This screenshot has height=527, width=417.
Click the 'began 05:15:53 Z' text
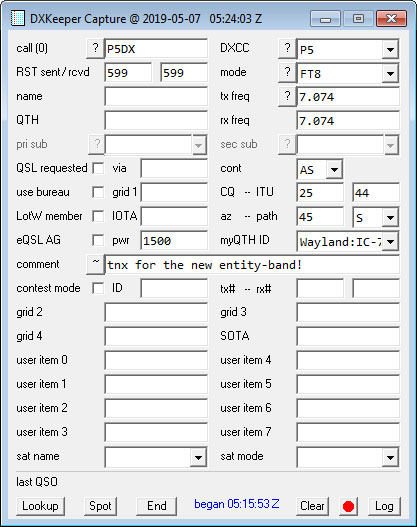pyautogui.click(x=237, y=504)
